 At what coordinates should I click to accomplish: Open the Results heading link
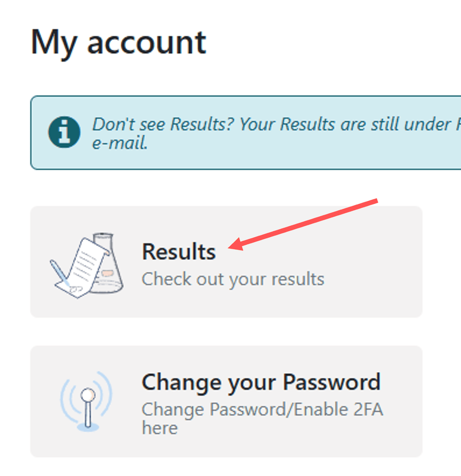(x=179, y=252)
